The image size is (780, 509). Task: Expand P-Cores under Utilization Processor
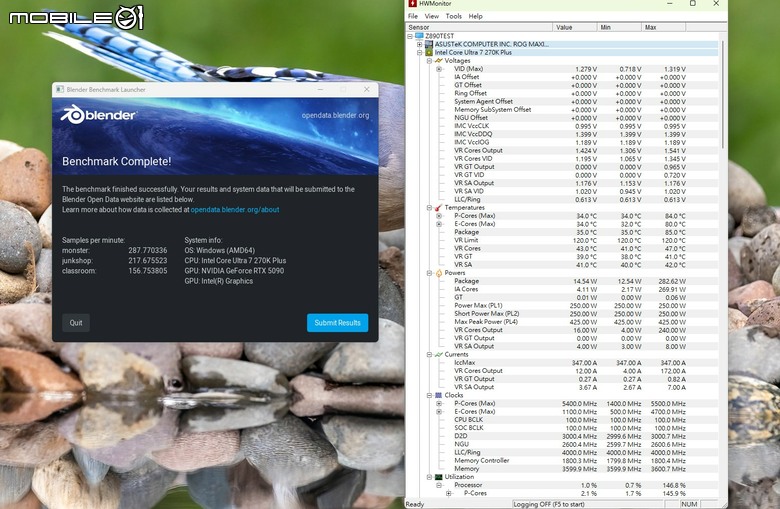[x=449, y=493]
